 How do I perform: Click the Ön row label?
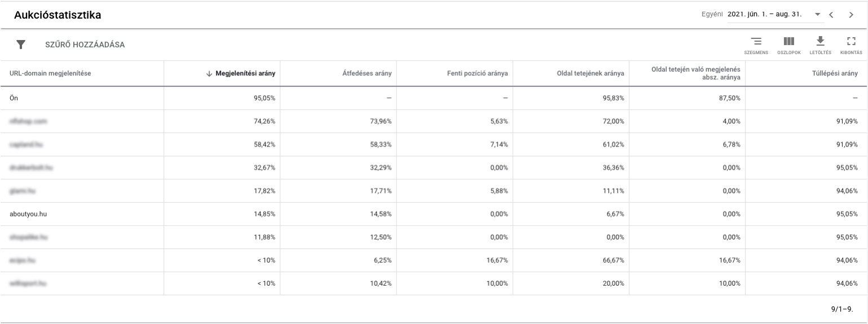point(14,98)
